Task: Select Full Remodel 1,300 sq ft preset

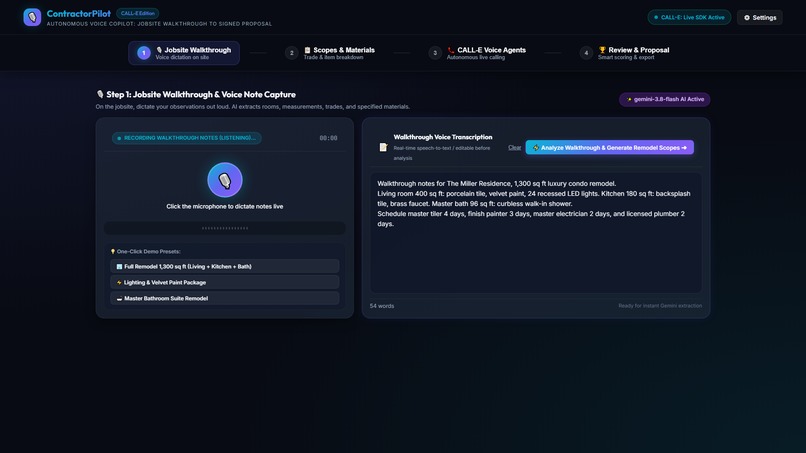Action: click(225, 266)
